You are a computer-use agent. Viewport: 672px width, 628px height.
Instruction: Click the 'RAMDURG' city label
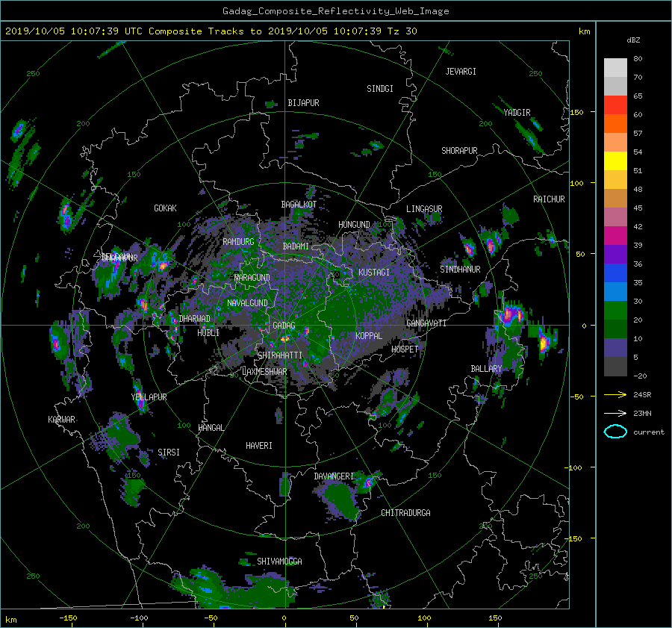[238, 242]
